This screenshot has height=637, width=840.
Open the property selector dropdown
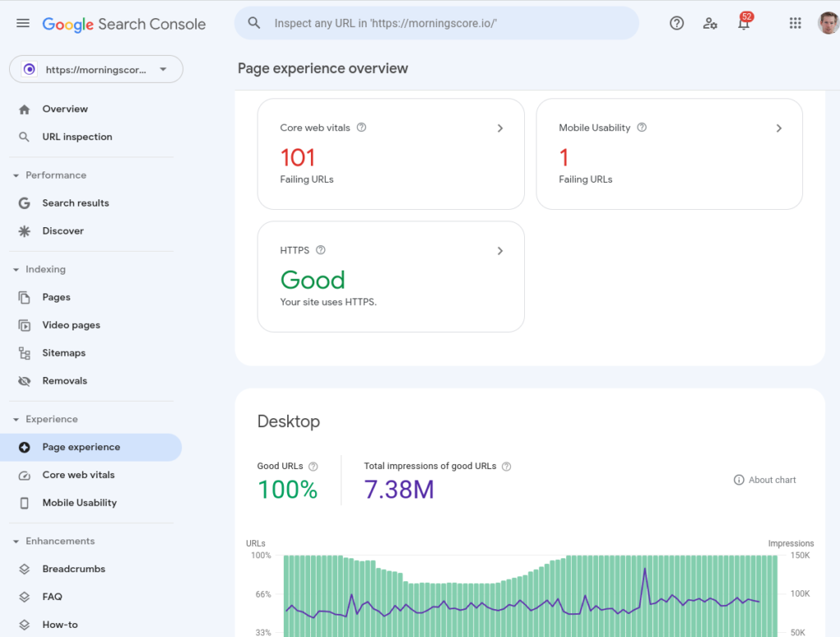coord(95,69)
